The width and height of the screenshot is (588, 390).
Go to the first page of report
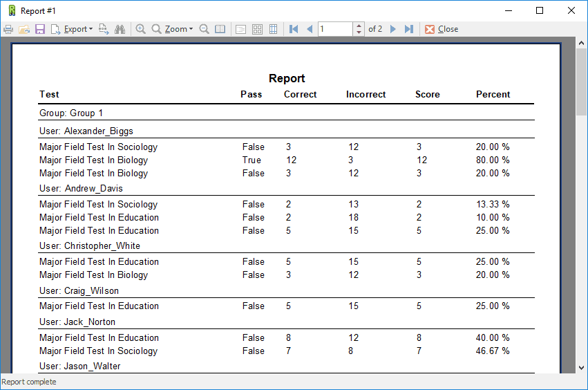294,29
